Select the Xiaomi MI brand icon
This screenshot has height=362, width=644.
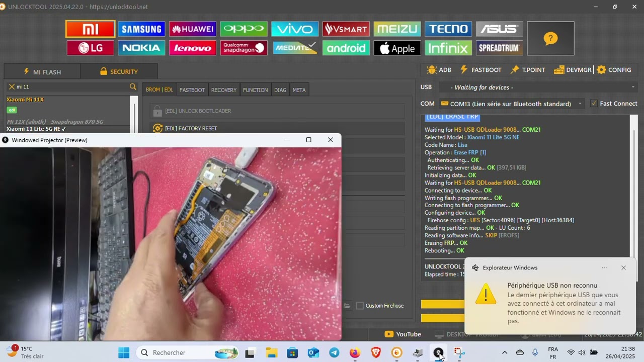91,29
